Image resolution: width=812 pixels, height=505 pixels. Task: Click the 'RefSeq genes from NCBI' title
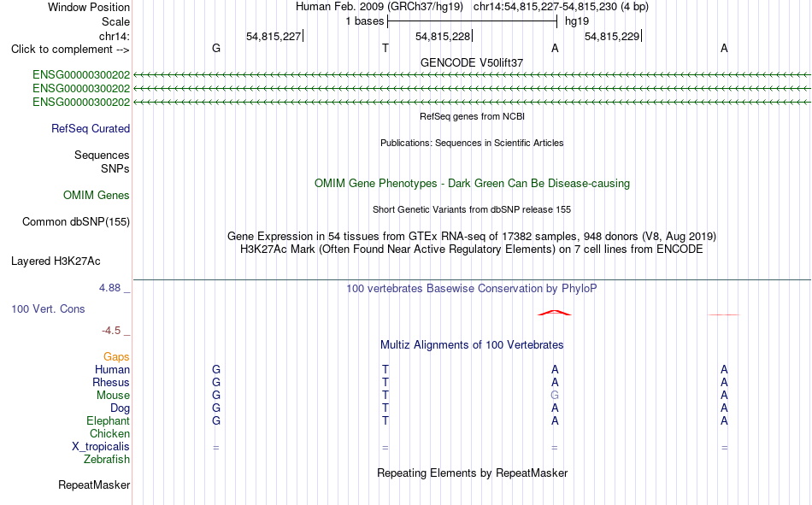tap(472, 116)
